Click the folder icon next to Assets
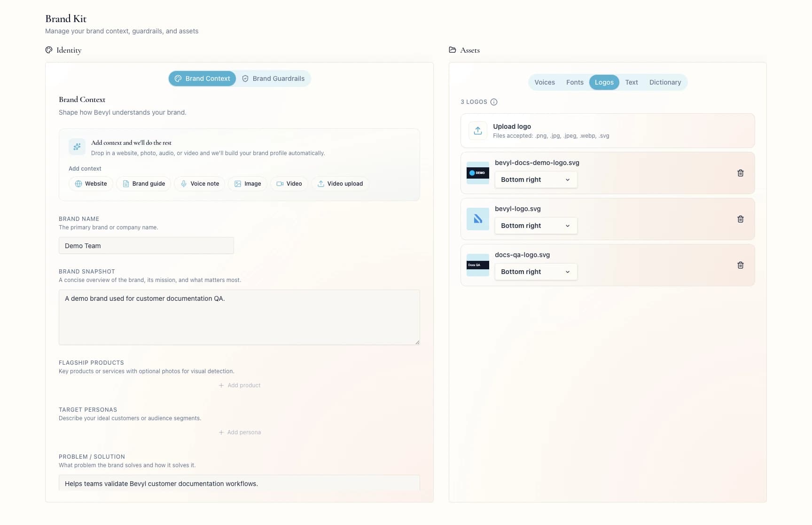This screenshot has height=525, width=812. tap(453, 50)
